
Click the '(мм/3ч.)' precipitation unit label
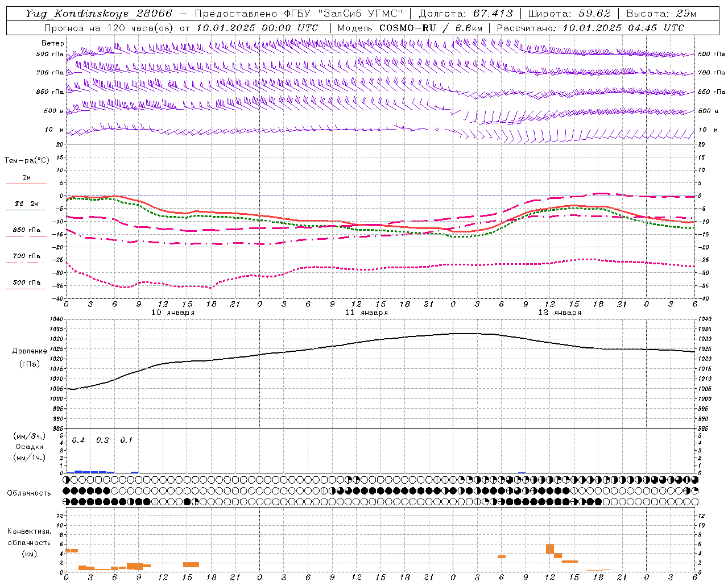coord(30,436)
